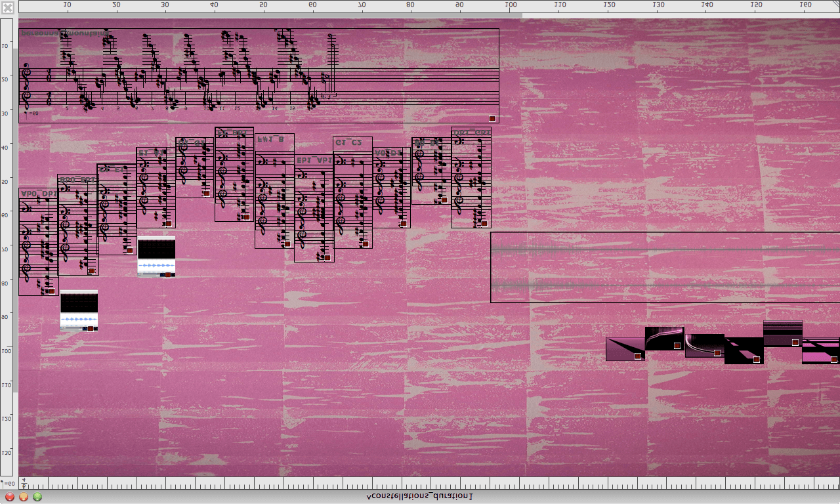Click the red square on the Db1_Gb1 box

(483, 223)
